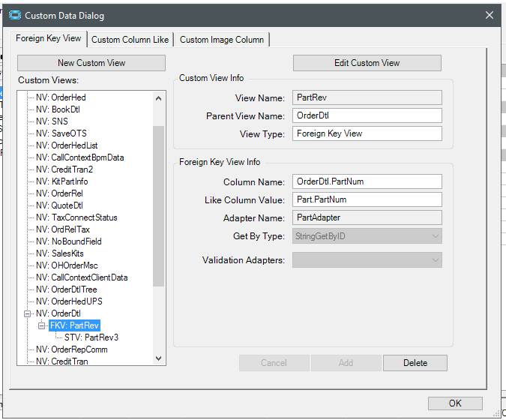Focus the Parent View Name field
The image size is (506, 420).
(367, 115)
